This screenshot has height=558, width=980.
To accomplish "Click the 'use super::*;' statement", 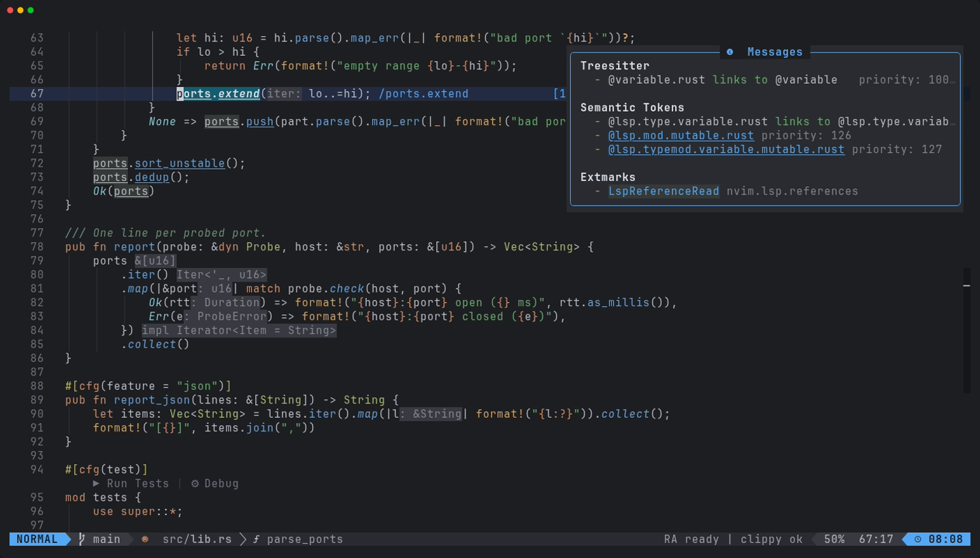I will point(137,512).
